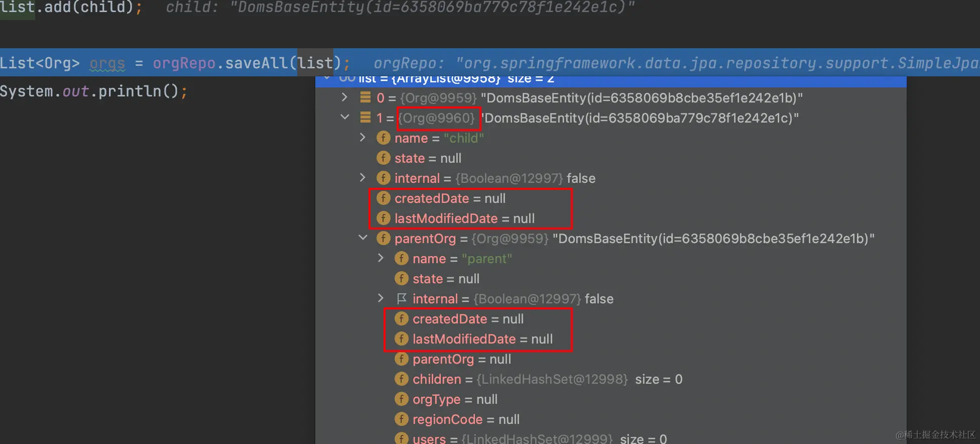Collapse the list ArrayList root node
Viewport: 980px width, 444px height.
[x=327, y=78]
